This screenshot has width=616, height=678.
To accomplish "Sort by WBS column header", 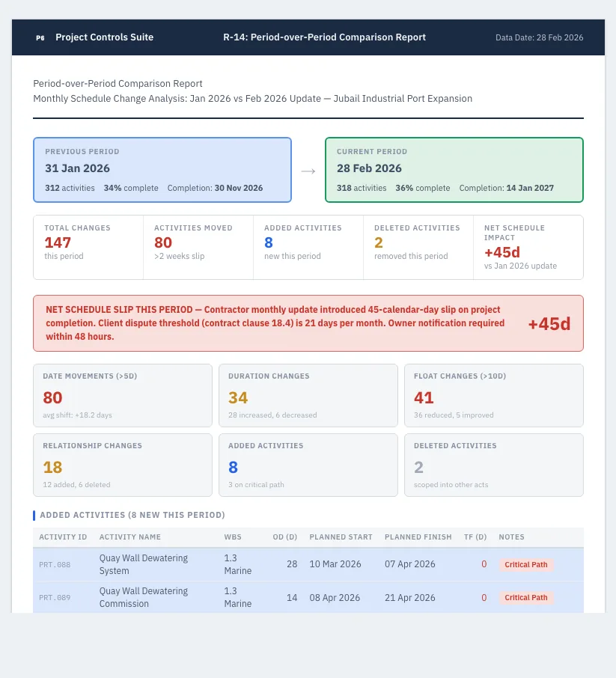I will click(x=233, y=537).
